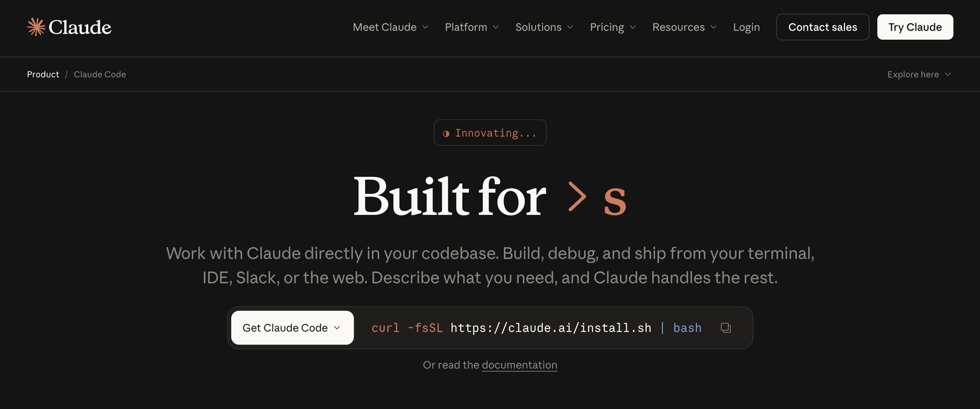Click the Claude wordmark in the header

click(x=80, y=27)
